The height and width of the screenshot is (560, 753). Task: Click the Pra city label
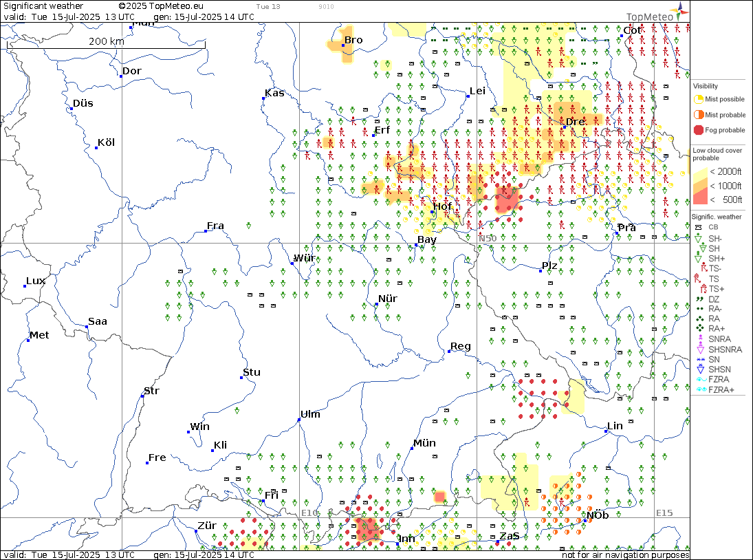click(x=626, y=228)
